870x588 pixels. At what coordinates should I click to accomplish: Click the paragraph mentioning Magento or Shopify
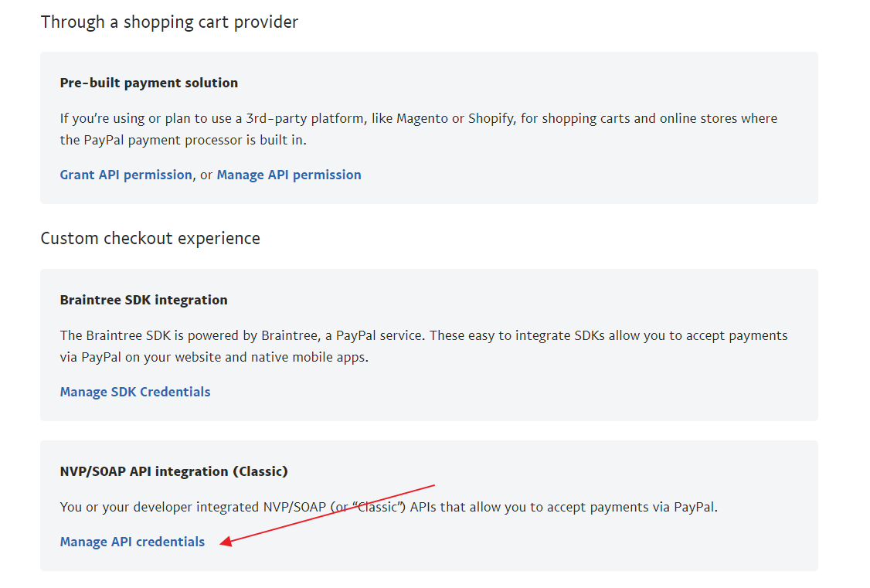[418, 129]
